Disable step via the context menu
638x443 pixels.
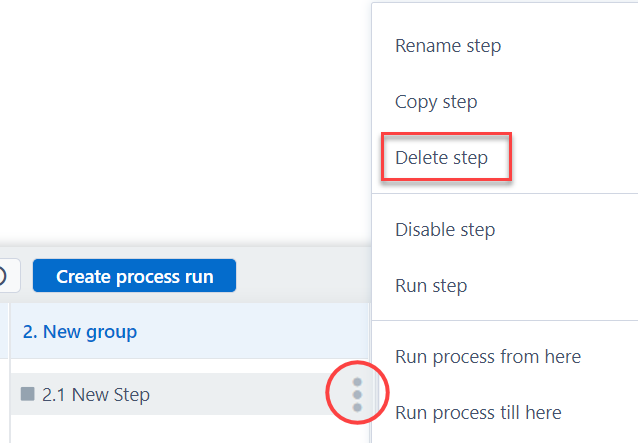445,230
